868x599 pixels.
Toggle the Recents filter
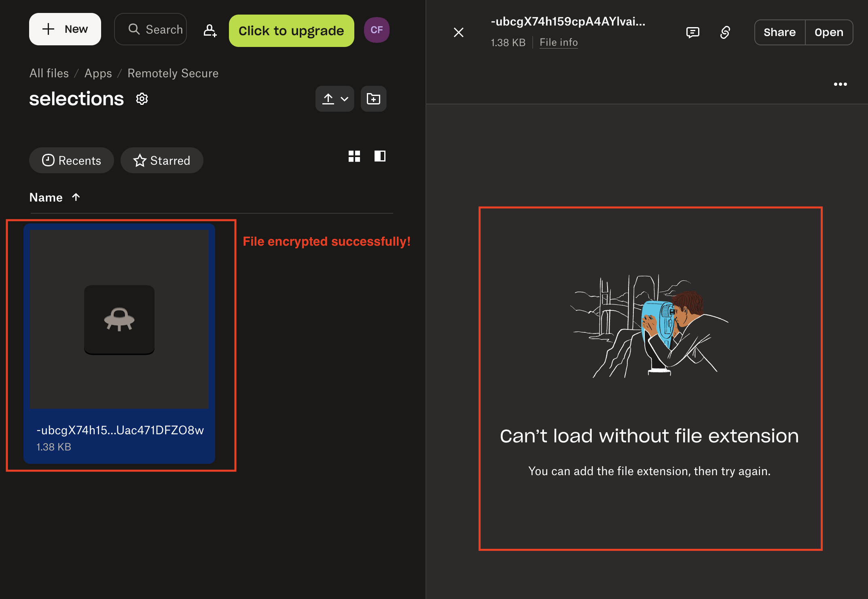pos(71,160)
